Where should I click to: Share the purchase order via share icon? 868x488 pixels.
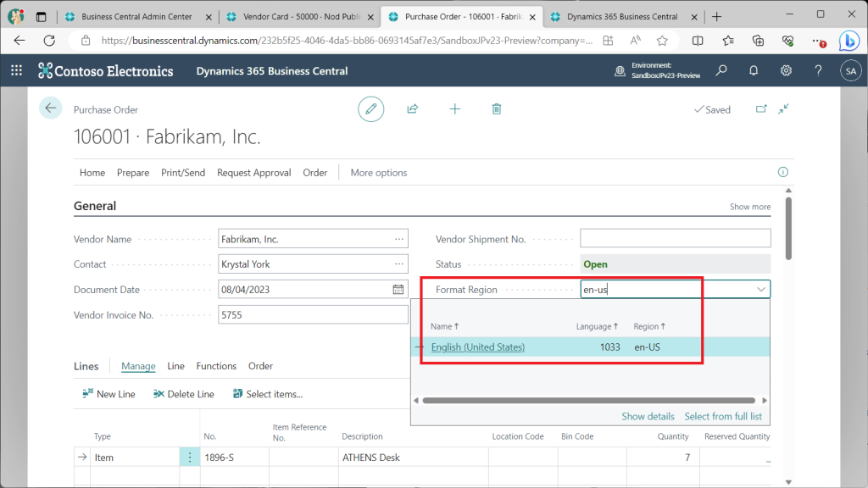413,109
